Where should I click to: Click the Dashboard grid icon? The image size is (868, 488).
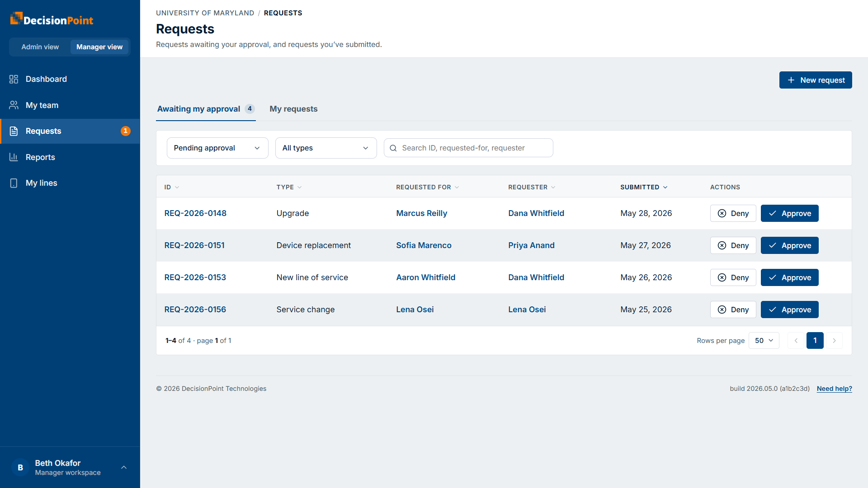(14, 79)
